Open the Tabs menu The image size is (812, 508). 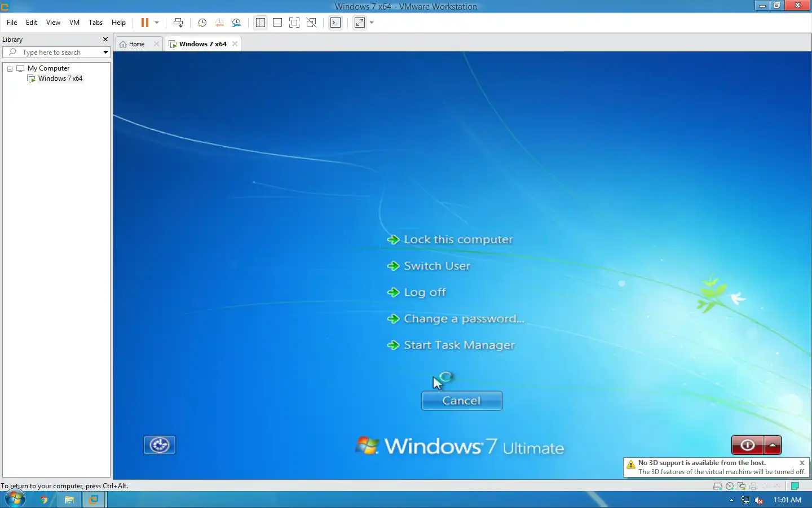[x=95, y=23]
